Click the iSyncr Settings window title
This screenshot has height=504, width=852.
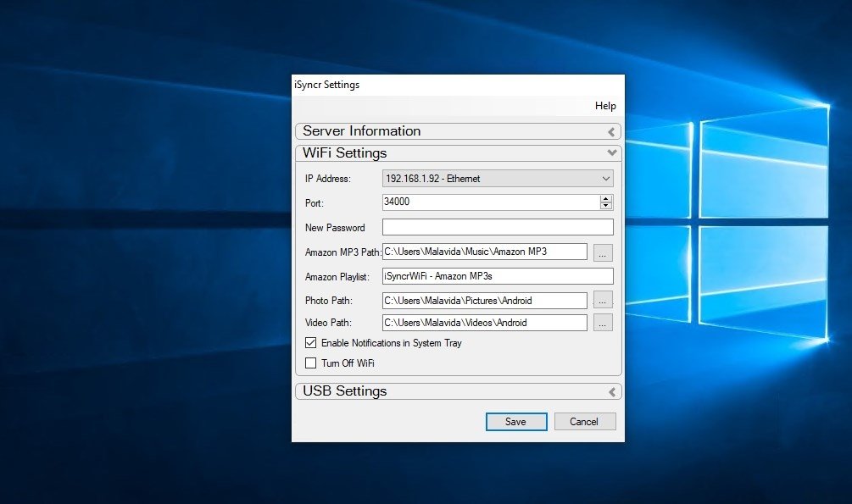point(326,85)
